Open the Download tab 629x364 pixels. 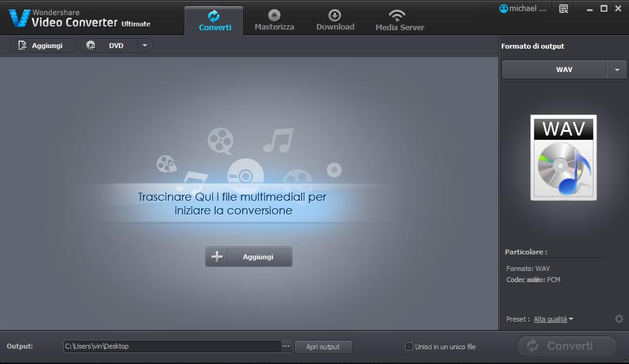pyautogui.click(x=335, y=21)
